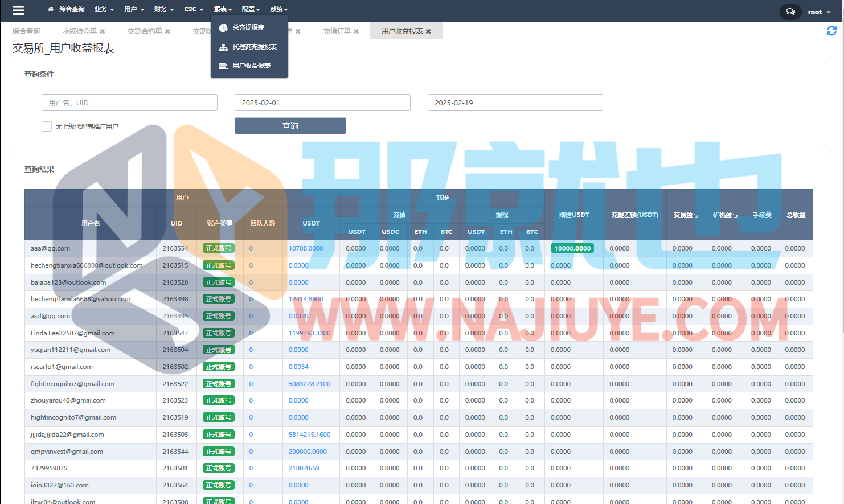Open the chat messages icon
The width and height of the screenshot is (844, 504).
[x=790, y=11]
